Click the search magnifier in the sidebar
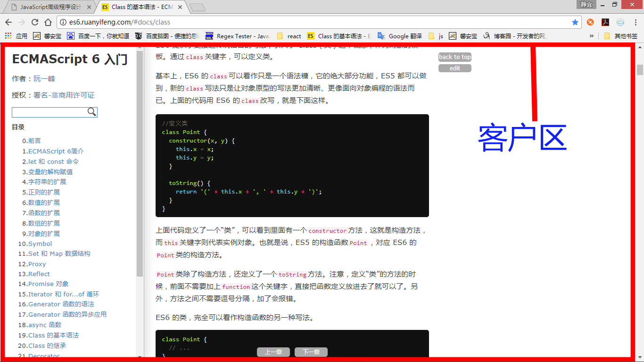 tap(92, 112)
